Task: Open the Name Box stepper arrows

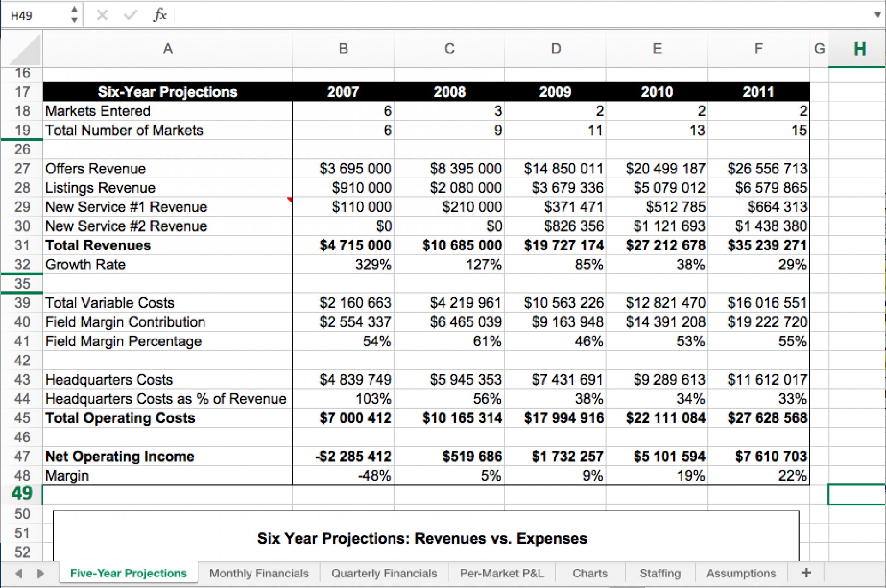Action: pyautogui.click(x=74, y=15)
